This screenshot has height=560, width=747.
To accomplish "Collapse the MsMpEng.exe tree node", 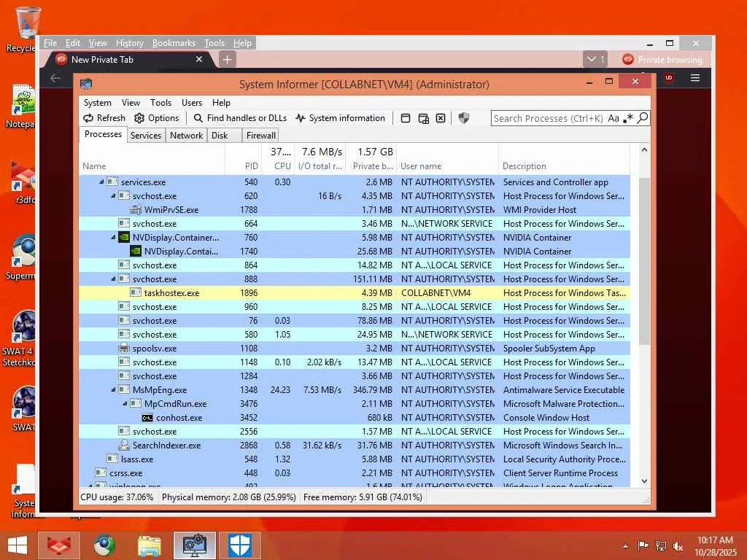I will 113,389.
